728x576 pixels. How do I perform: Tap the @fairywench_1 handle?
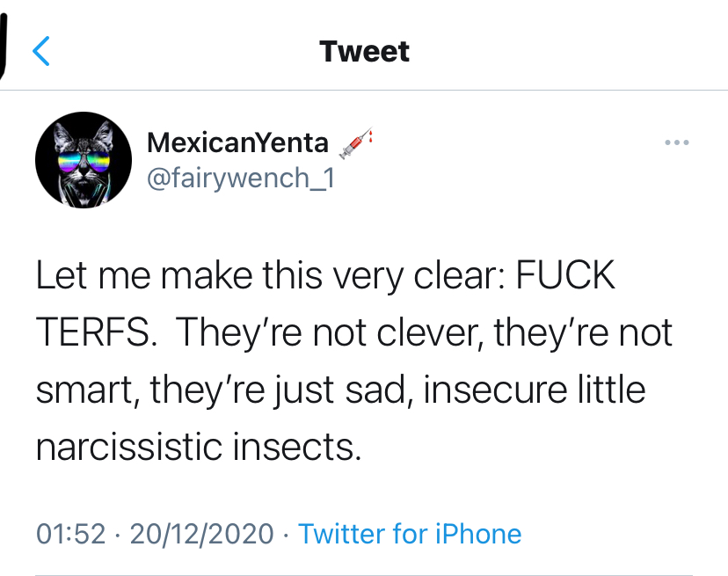tap(241, 178)
